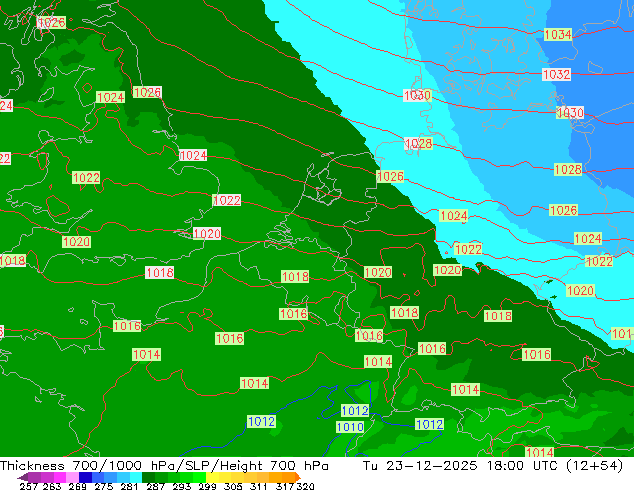
Task: Pick the light pink legend swatch
Action: [72, 477]
